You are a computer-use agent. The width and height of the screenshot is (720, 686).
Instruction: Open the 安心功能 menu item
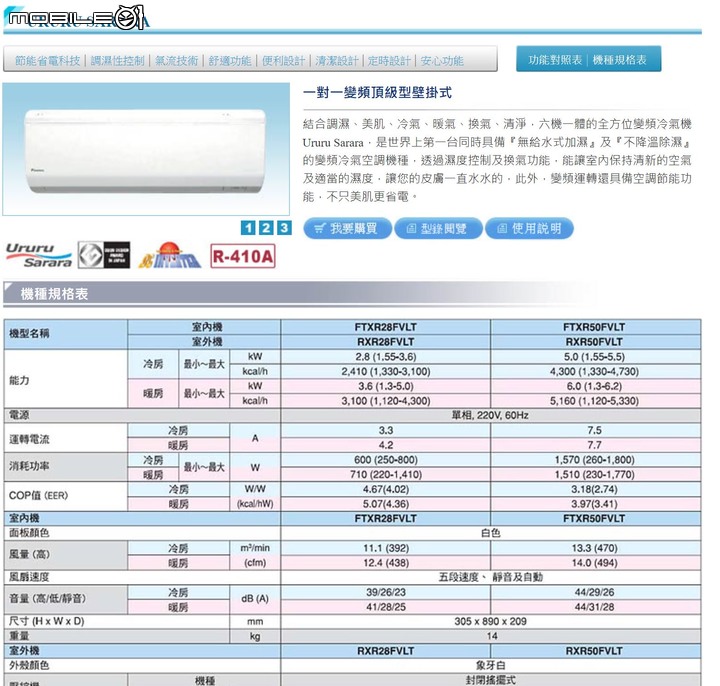[x=442, y=60]
